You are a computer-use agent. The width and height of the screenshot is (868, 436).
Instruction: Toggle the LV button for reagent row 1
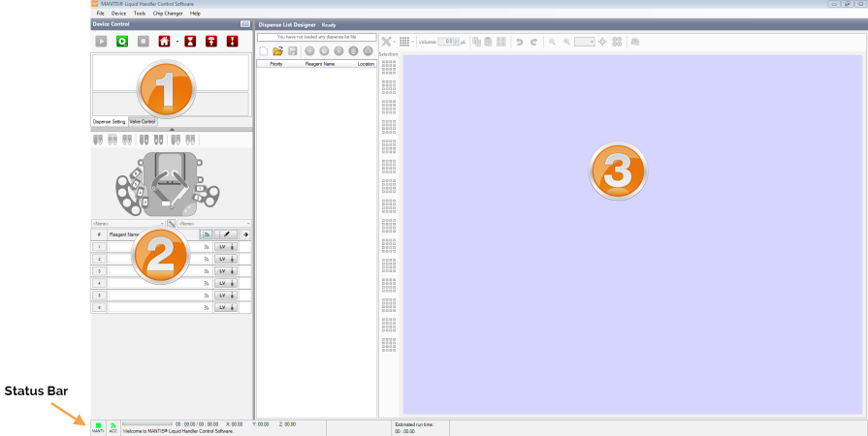click(221, 247)
